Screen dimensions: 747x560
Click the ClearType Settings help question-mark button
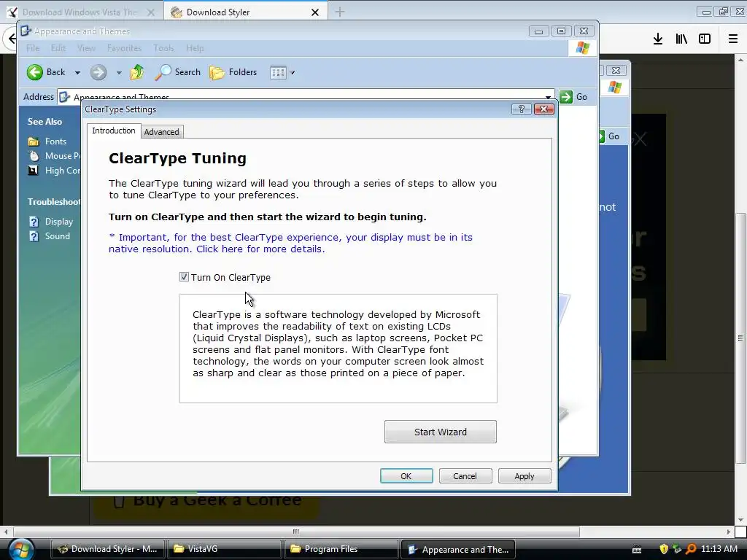pos(521,109)
